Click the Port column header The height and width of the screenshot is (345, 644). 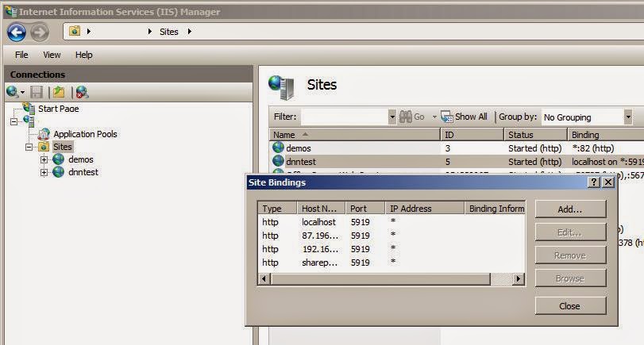365,209
